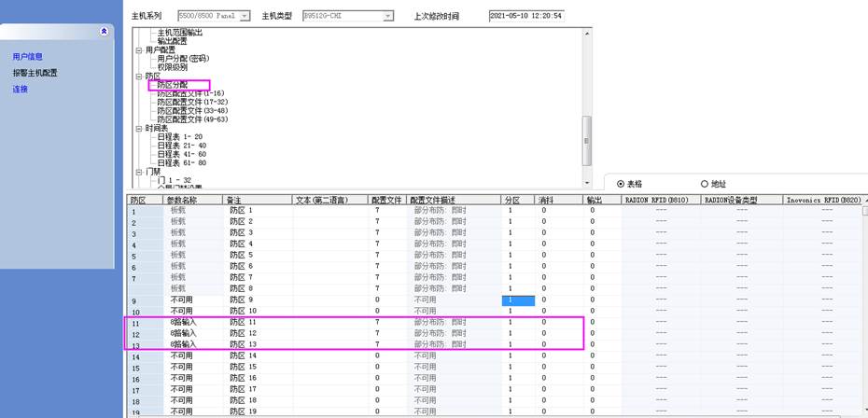Open 防区配置文件 (17-32) tree item

(x=192, y=102)
